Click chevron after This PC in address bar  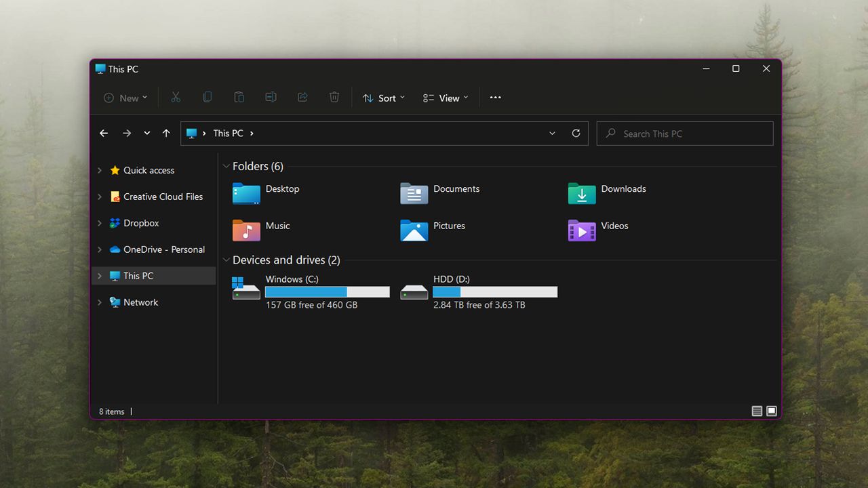(x=252, y=134)
